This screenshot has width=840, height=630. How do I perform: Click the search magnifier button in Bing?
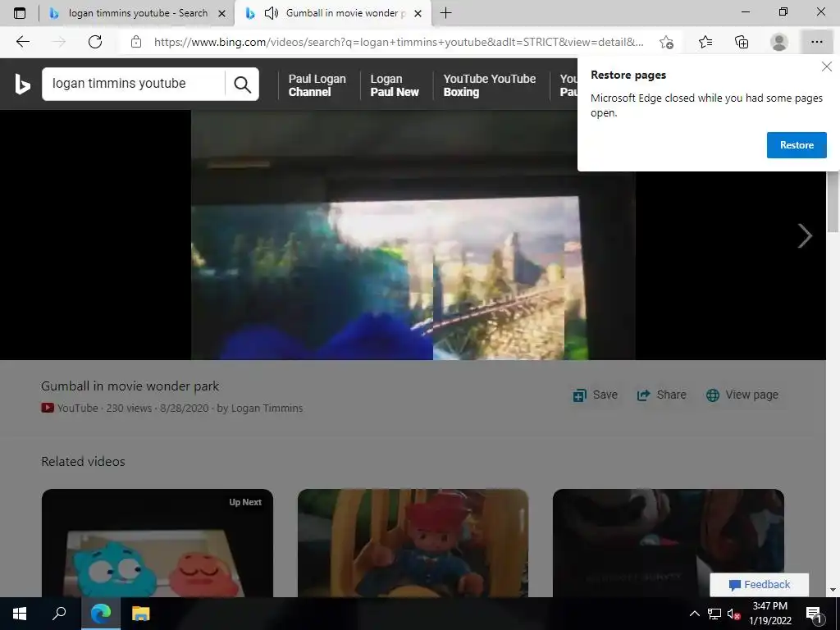242,84
